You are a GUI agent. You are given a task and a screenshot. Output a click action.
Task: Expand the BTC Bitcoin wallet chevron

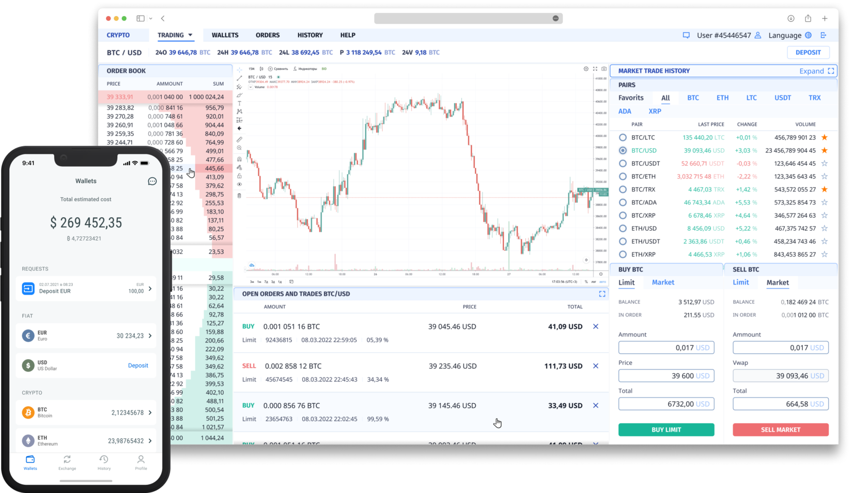(150, 412)
